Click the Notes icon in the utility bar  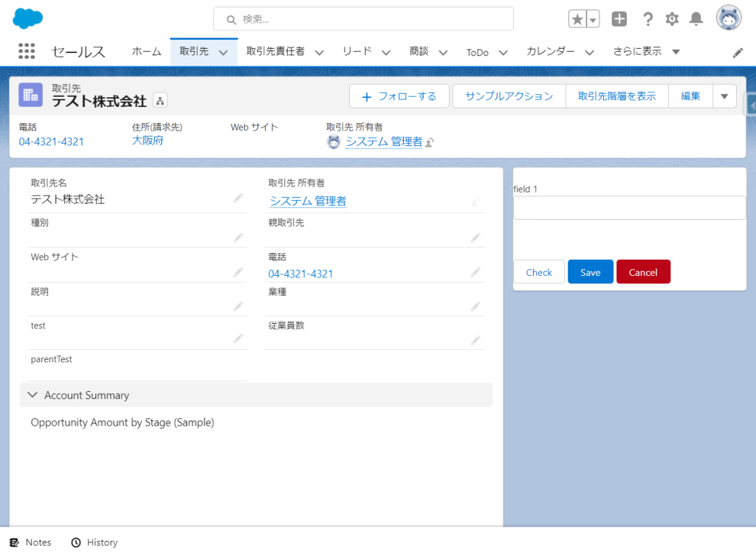click(15, 542)
